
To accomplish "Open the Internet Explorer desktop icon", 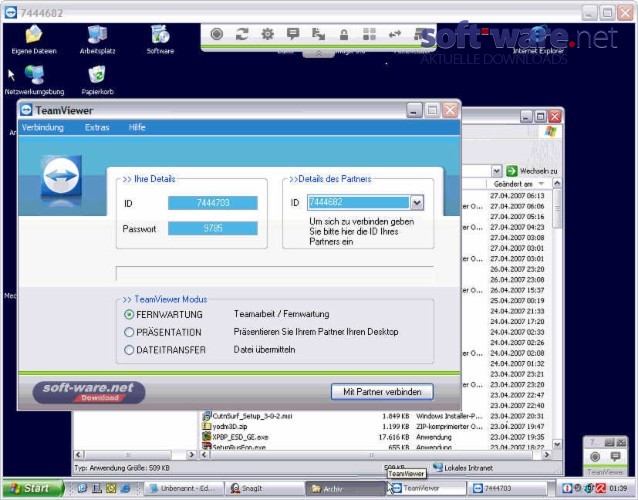I will click(x=538, y=39).
